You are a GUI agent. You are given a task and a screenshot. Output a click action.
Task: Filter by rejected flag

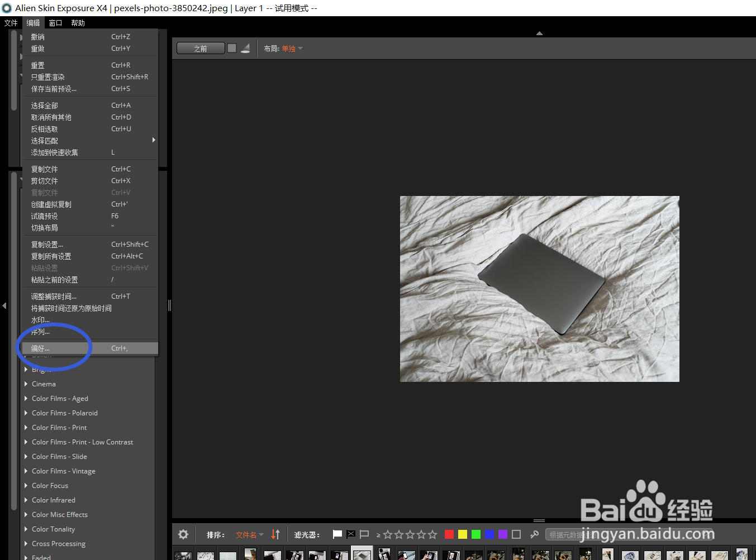click(351, 534)
